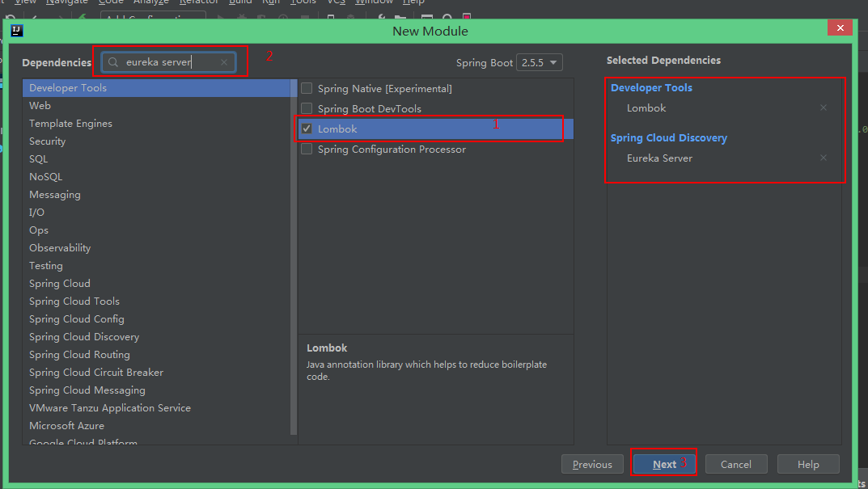The height and width of the screenshot is (489, 868).
Task: Select the Web category
Action: coord(156,106)
